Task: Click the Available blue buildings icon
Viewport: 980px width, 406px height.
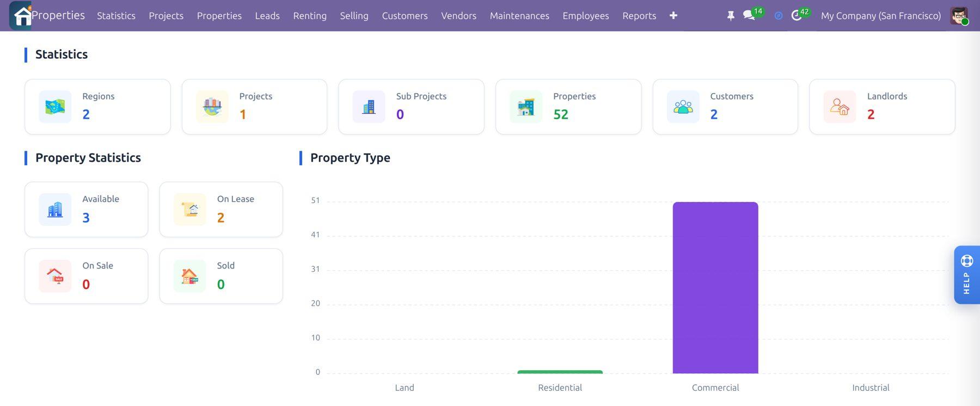Action: pyautogui.click(x=55, y=210)
